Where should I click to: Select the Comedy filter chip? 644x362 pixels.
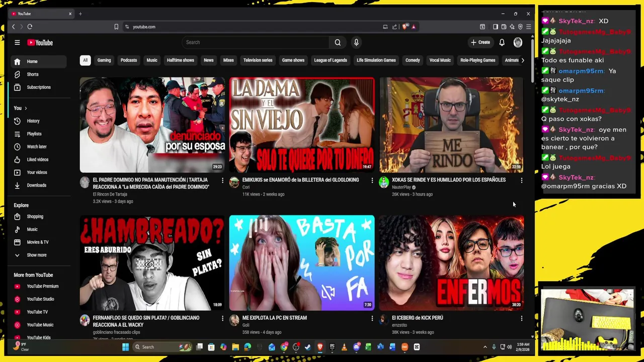413,60
